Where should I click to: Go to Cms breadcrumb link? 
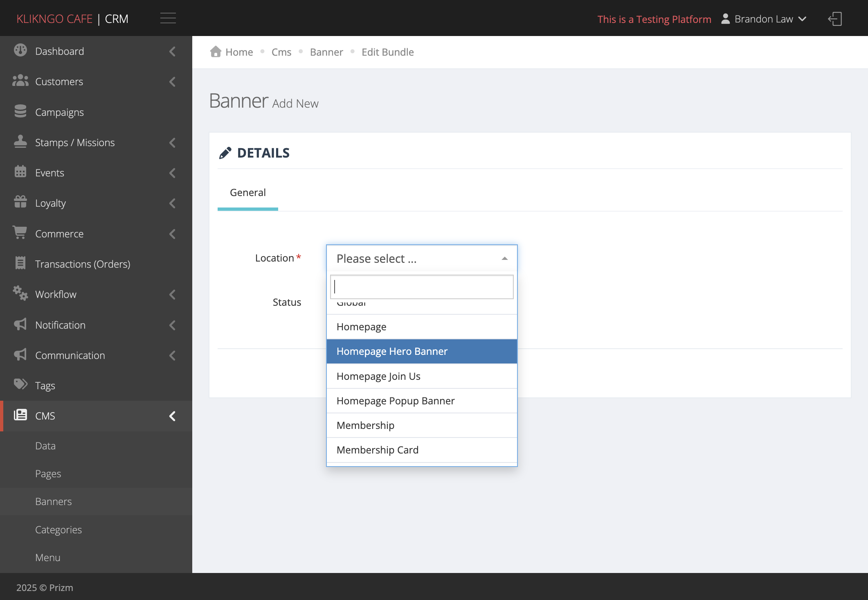tap(281, 52)
